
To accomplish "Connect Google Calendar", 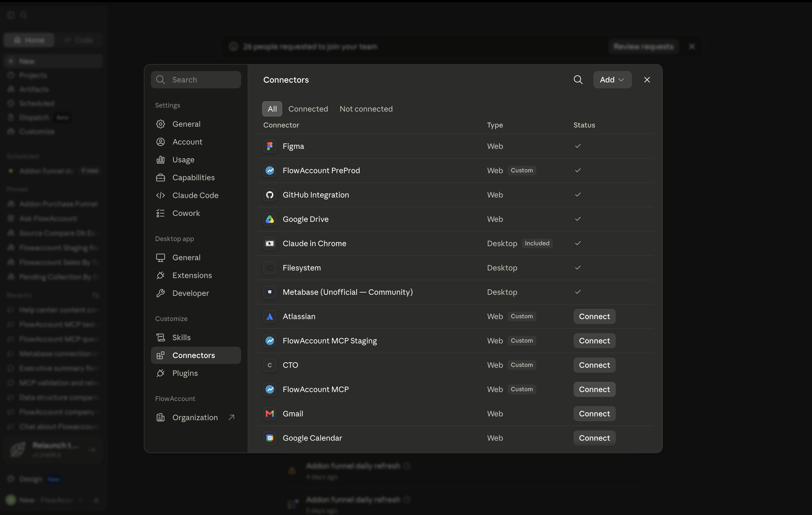I will (594, 438).
